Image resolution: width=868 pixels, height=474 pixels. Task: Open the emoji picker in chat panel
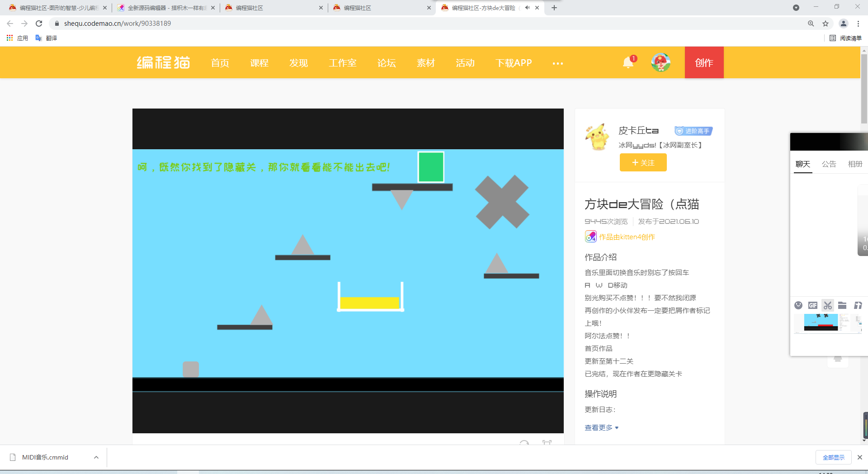[798, 305]
